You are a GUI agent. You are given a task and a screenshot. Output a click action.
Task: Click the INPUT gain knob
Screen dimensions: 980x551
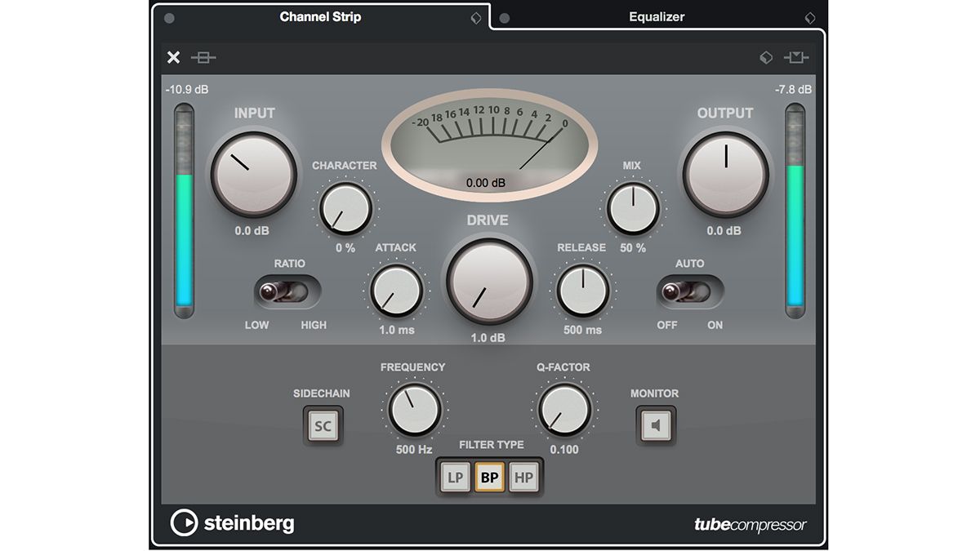point(252,175)
